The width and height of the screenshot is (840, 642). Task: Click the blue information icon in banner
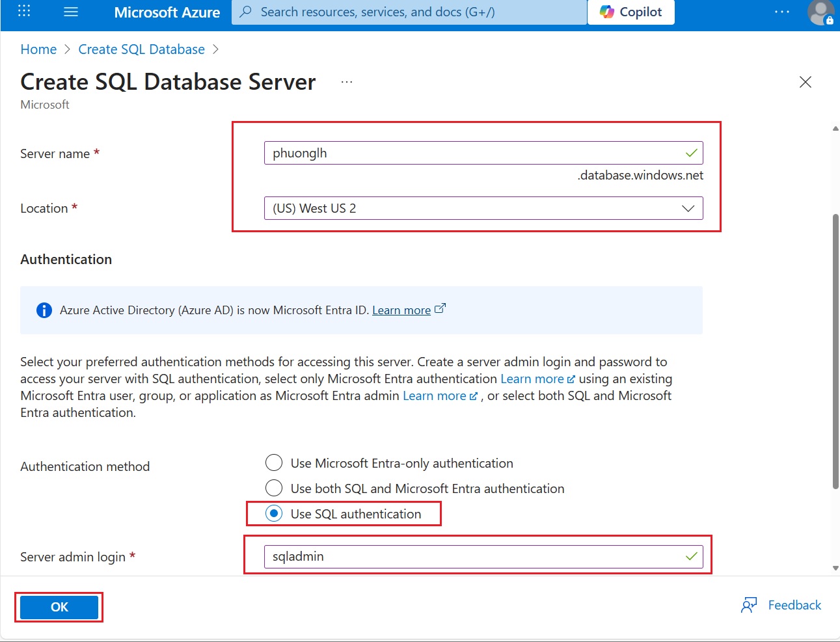(44, 310)
